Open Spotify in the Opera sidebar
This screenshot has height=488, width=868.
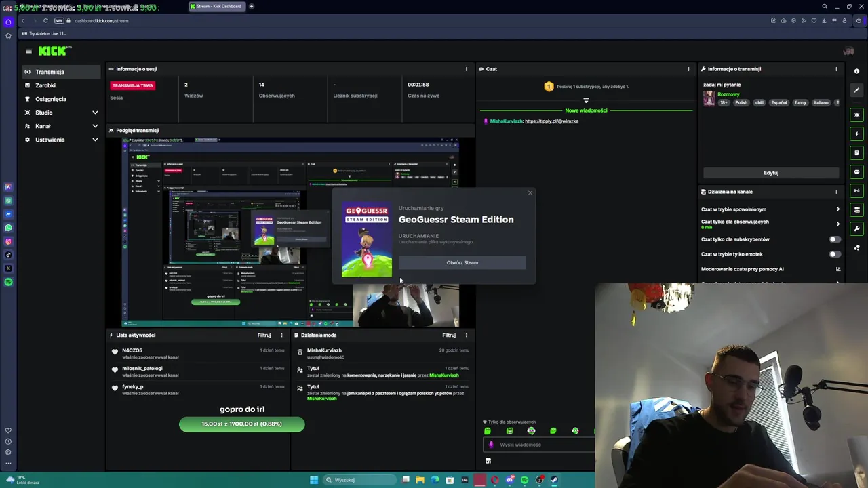pos(8,282)
